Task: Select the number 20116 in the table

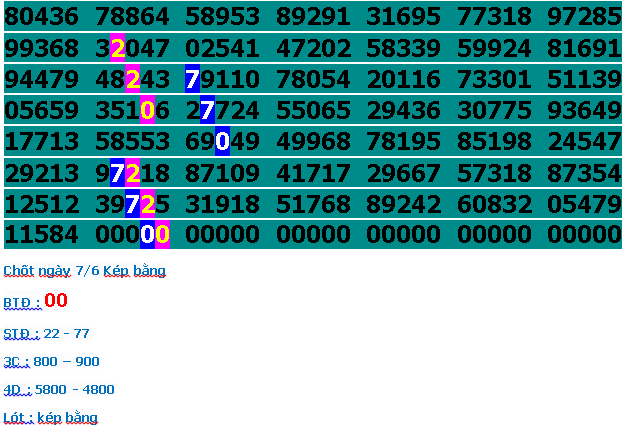Action: 403,80
